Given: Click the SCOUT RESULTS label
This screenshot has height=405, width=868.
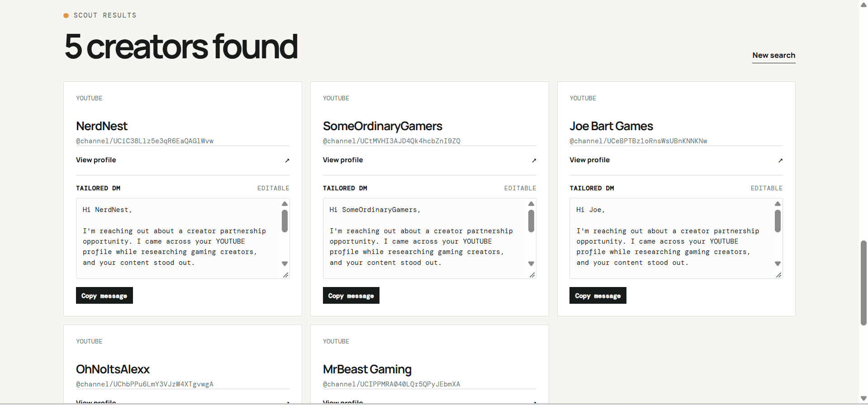Looking at the screenshot, I should (105, 15).
